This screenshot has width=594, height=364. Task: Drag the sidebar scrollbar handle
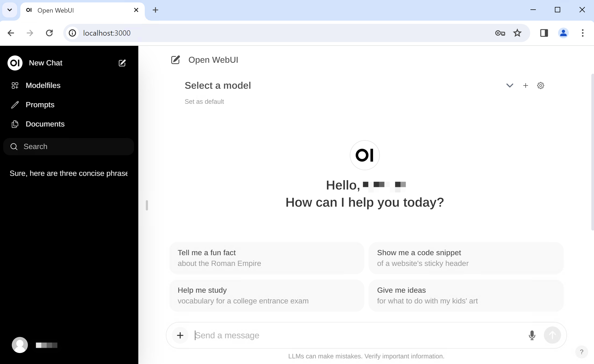coord(146,205)
